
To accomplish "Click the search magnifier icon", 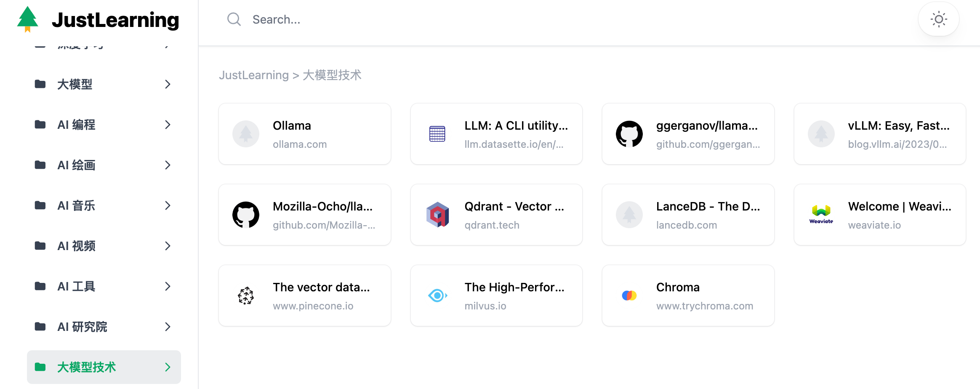I will pos(234,19).
